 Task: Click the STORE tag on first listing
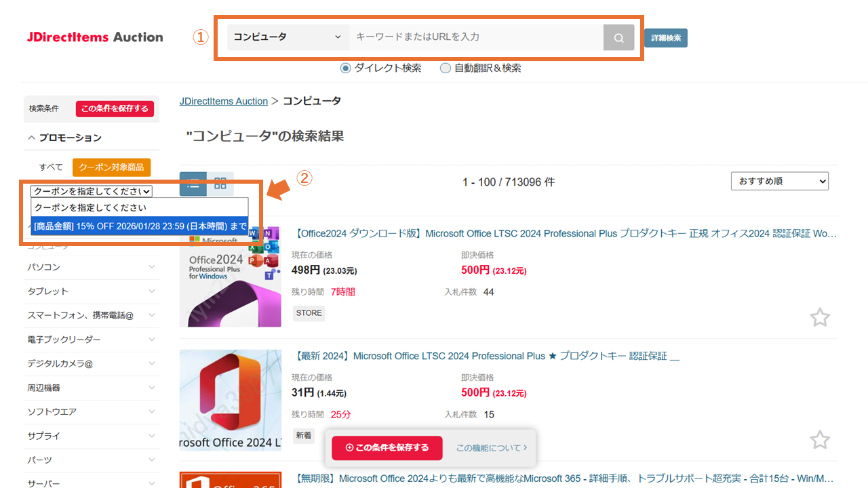tap(309, 313)
